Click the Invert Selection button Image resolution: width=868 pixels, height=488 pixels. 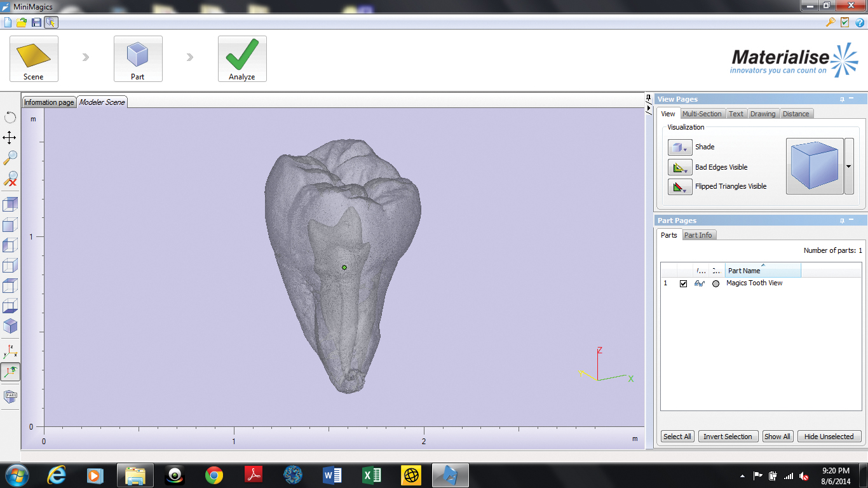tap(728, 437)
